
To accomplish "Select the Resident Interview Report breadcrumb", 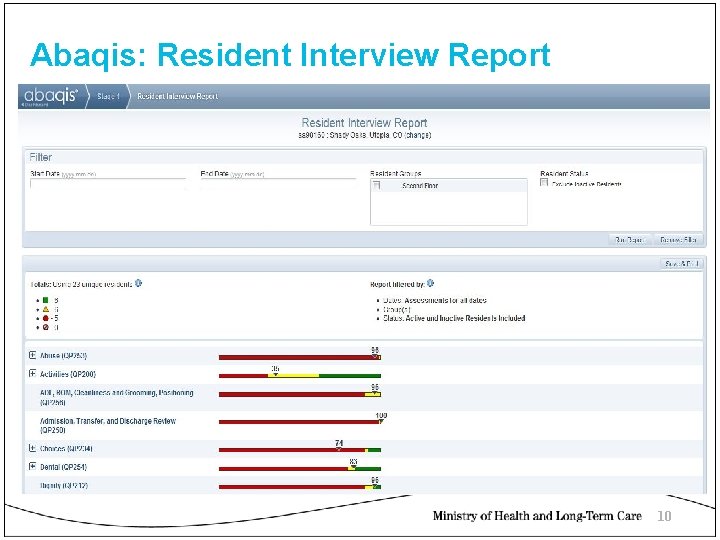I will tap(178, 96).
